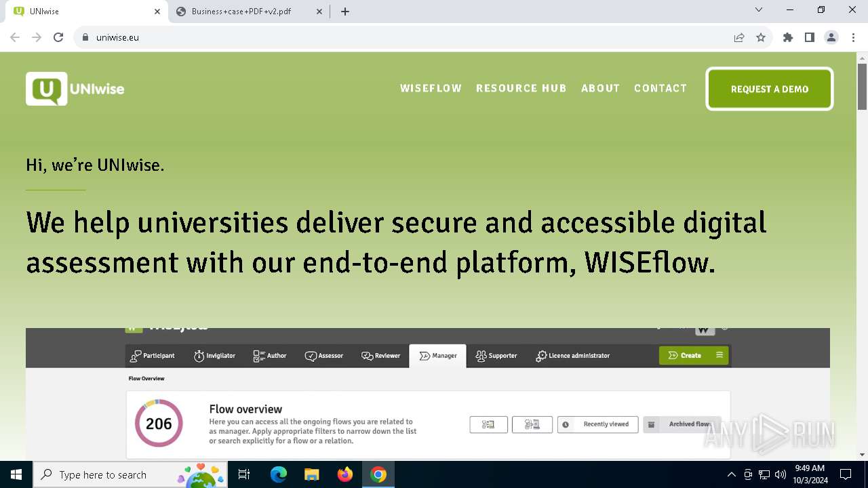The height and width of the screenshot is (488, 868).
Task: Launch Firefox from taskbar
Action: click(345, 474)
